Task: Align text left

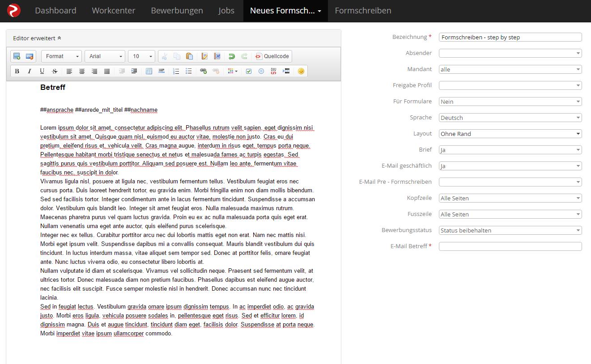Action: [69, 71]
